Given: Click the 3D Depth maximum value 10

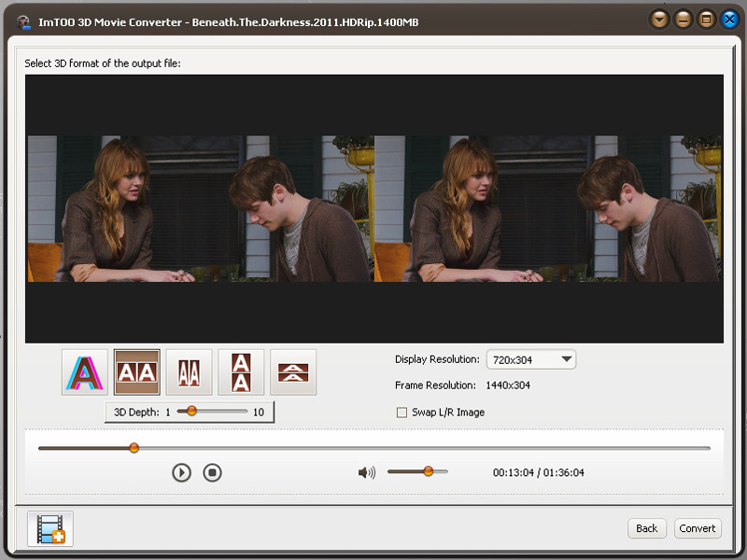Looking at the screenshot, I should [259, 413].
